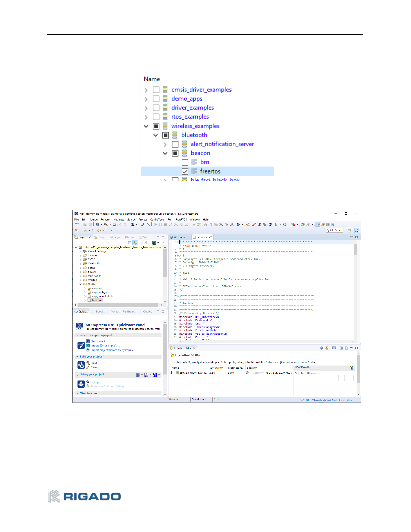Screen dimensions: 411x532
Task: Click the Clean link in Quickstart
Action: tap(94, 368)
